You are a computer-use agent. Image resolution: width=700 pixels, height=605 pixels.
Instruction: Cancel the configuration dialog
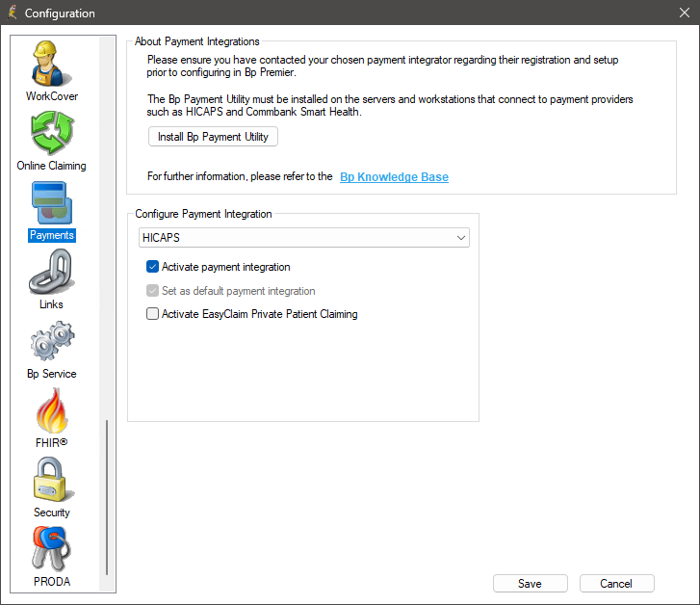tap(616, 584)
